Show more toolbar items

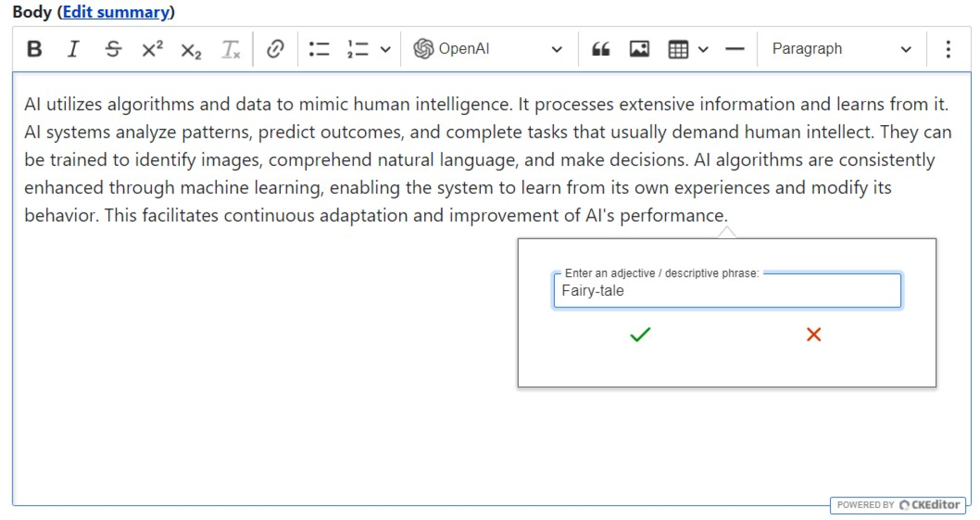click(948, 49)
